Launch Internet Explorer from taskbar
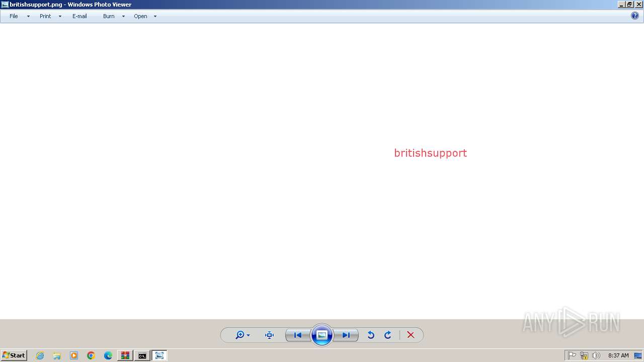 [40, 355]
